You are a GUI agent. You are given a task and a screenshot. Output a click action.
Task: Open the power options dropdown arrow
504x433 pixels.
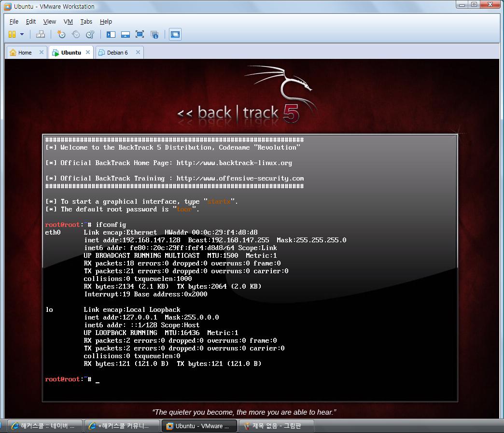pos(22,34)
